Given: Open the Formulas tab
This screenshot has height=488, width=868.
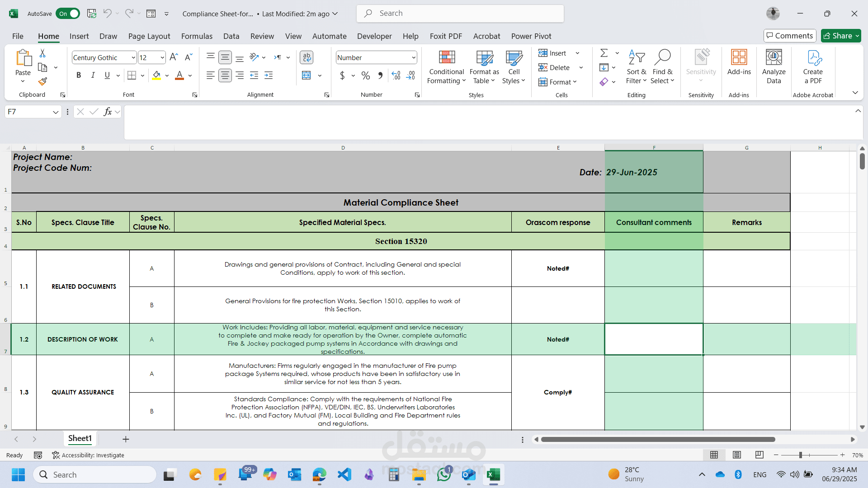Looking at the screenshot, I should click(x=197, y=36).
